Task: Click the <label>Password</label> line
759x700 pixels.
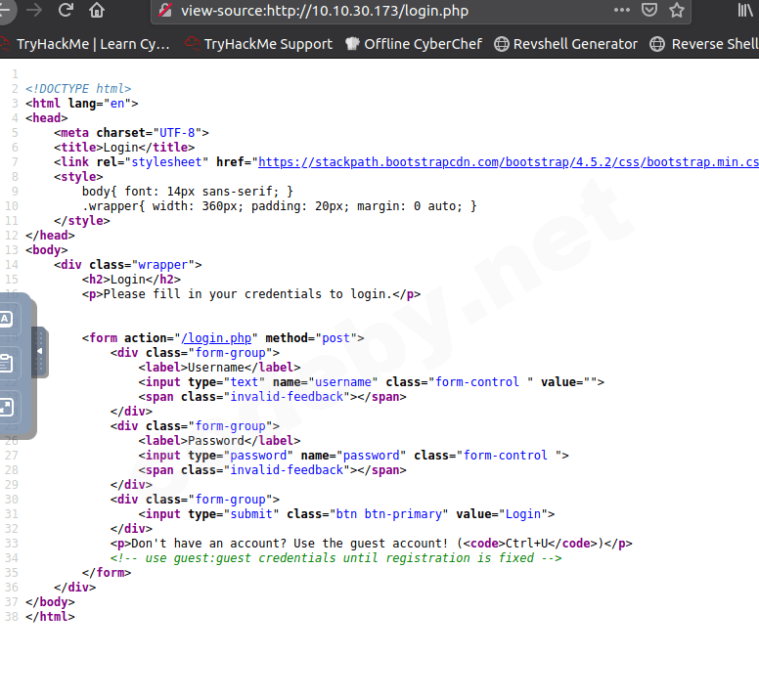Action: pos(219,441)
